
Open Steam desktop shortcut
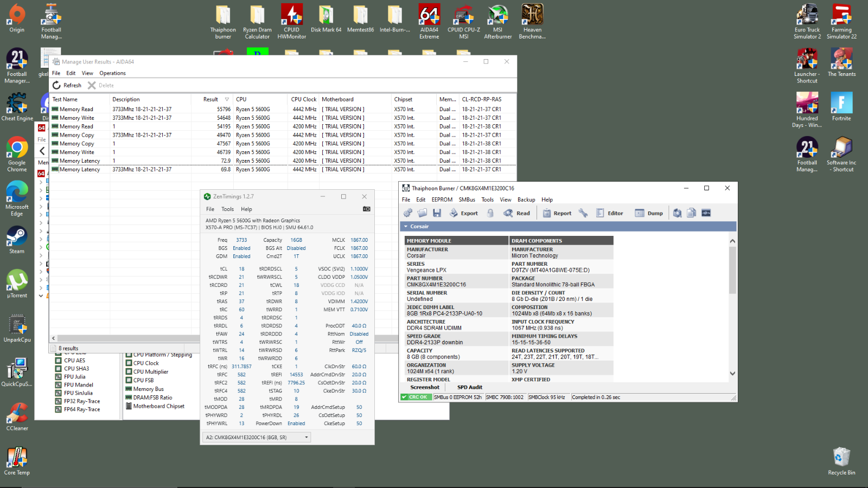(17, 240)
